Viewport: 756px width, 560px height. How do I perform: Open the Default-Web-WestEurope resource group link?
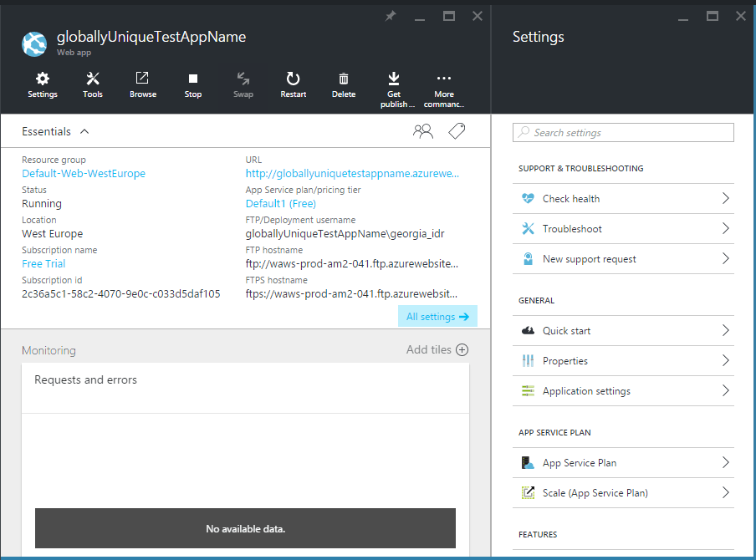(x=84, y=174)
